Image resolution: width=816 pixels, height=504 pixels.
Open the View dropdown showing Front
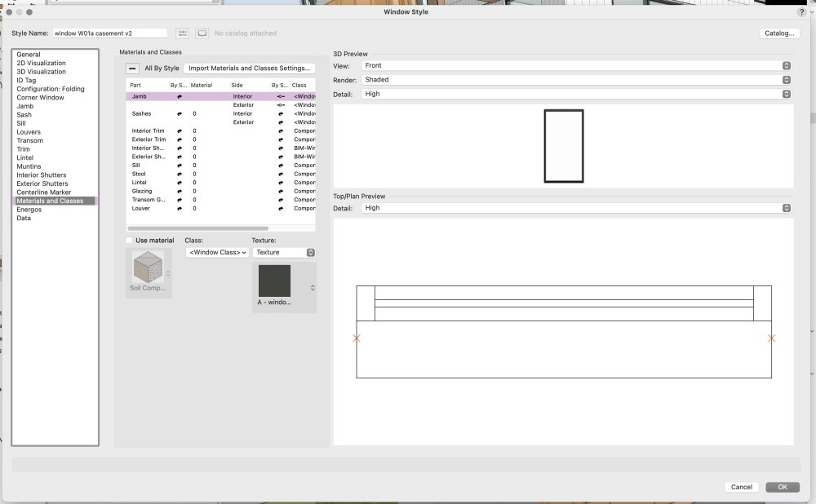pyautogui.click(x=576, y=65)
